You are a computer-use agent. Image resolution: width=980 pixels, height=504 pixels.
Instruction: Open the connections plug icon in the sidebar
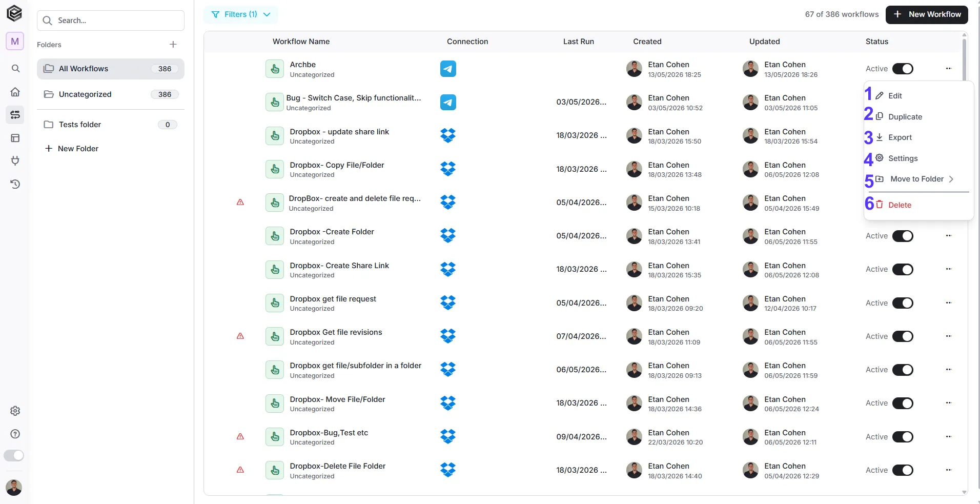15,160
